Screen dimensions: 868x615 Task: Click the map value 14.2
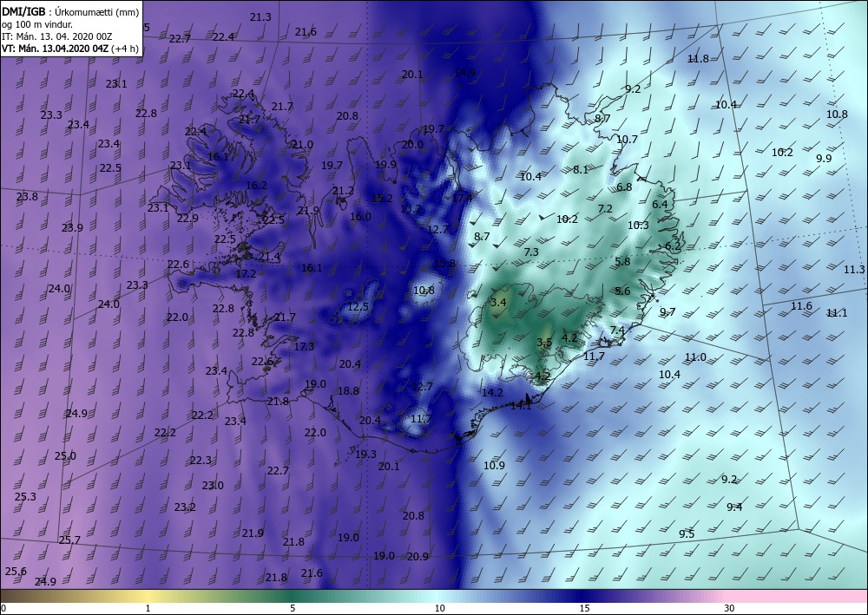pos(492,393)
